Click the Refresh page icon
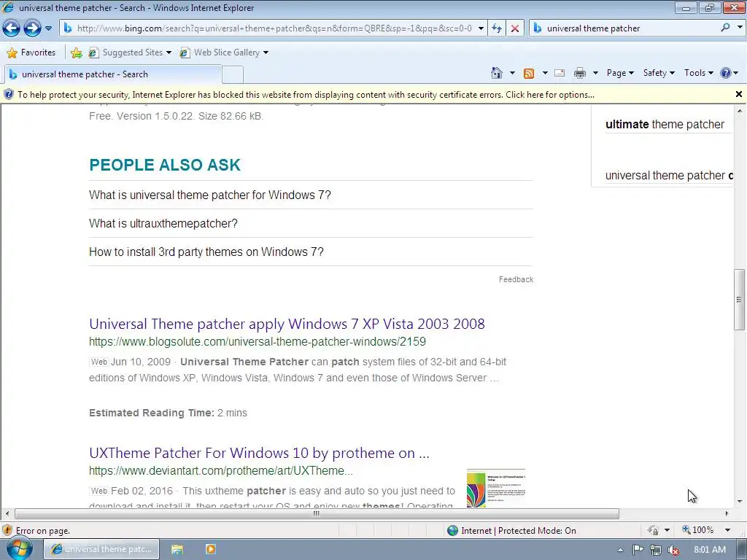Viewport: 747px width, 560px height. pos(497,28)
